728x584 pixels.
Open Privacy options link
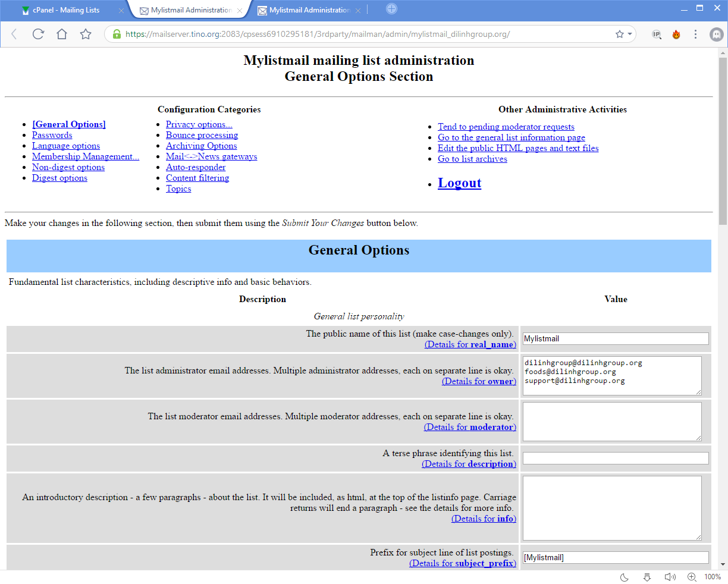click(x=199, y=124)
